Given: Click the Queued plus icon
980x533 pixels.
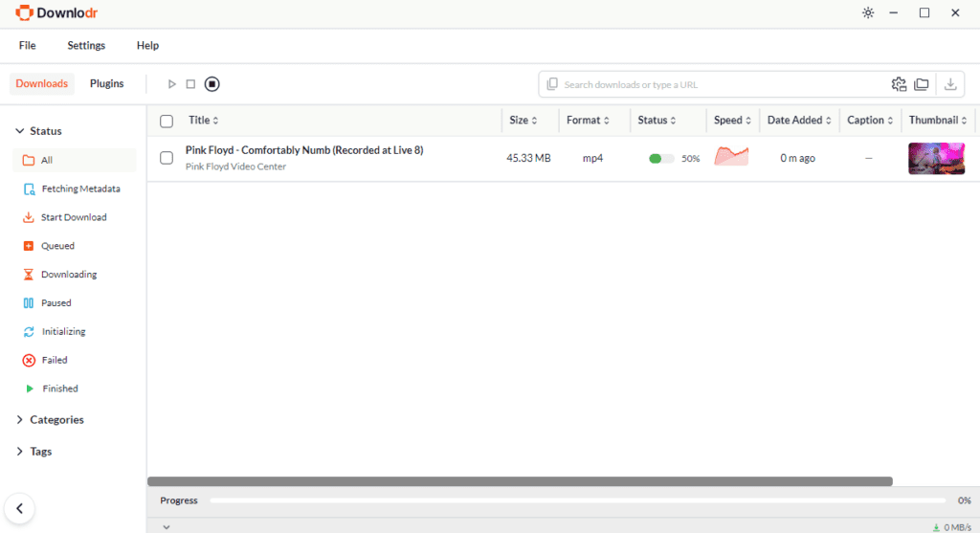Looking at the screenshot, I should point(28,246).
